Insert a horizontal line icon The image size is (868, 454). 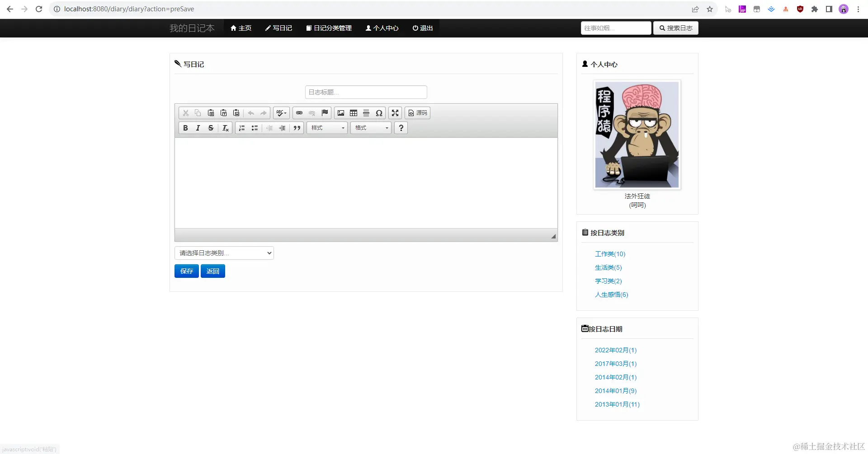366,113
